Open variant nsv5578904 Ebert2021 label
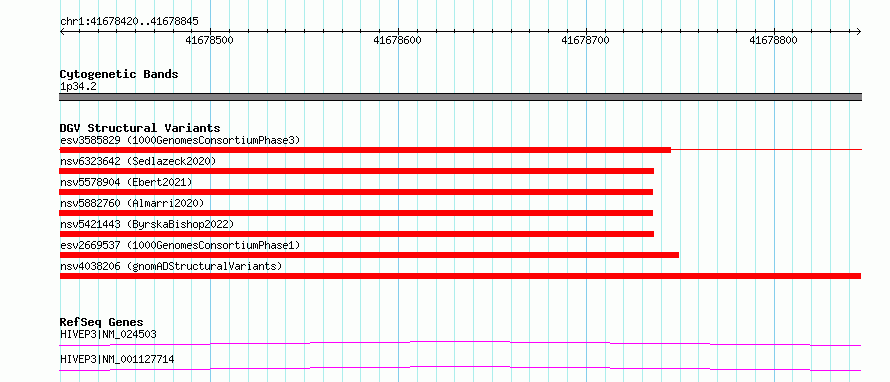890x382 pixels. 126,182
